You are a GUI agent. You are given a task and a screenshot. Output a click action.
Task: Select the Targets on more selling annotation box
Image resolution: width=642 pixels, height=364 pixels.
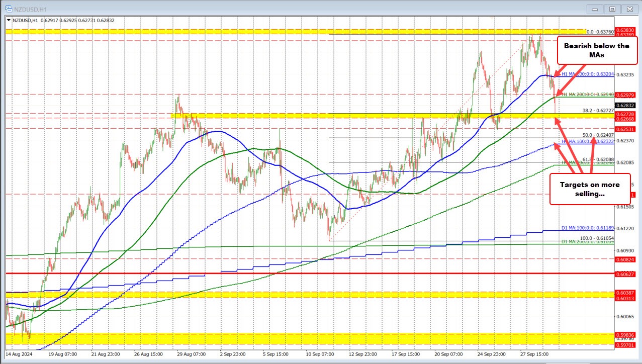point(590,190)
